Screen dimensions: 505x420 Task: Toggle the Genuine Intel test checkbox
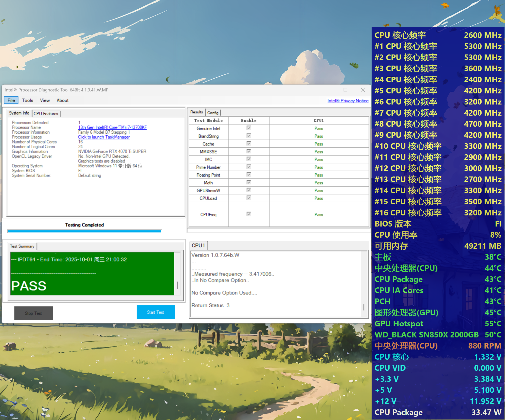click(x=249, y=128)
